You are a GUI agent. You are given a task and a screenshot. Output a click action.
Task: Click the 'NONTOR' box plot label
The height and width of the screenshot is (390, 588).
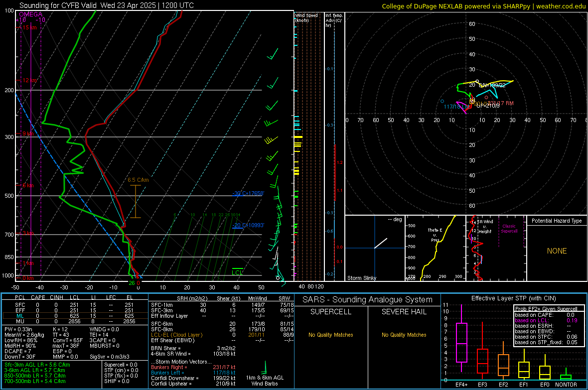(x=566, y=385)
